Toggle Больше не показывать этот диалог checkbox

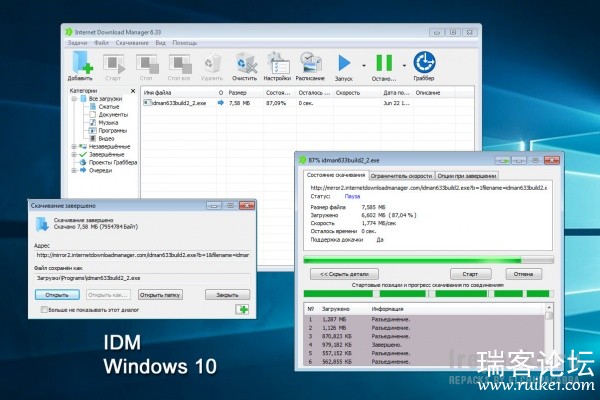point(44,310)
